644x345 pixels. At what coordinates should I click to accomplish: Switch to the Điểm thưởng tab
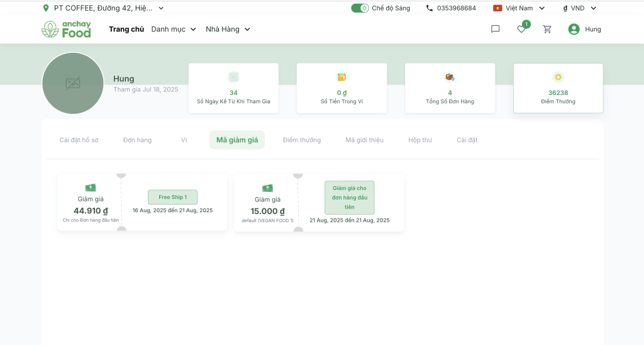301,140
